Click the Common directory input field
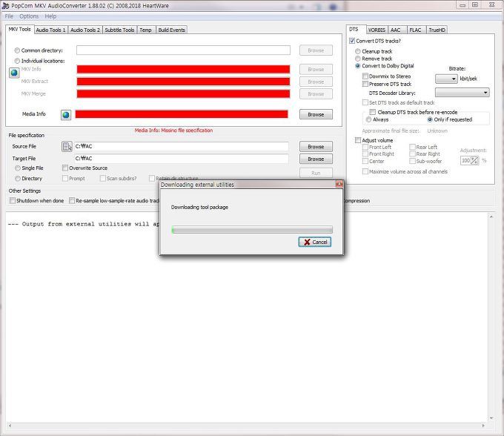 coord(183,50)
